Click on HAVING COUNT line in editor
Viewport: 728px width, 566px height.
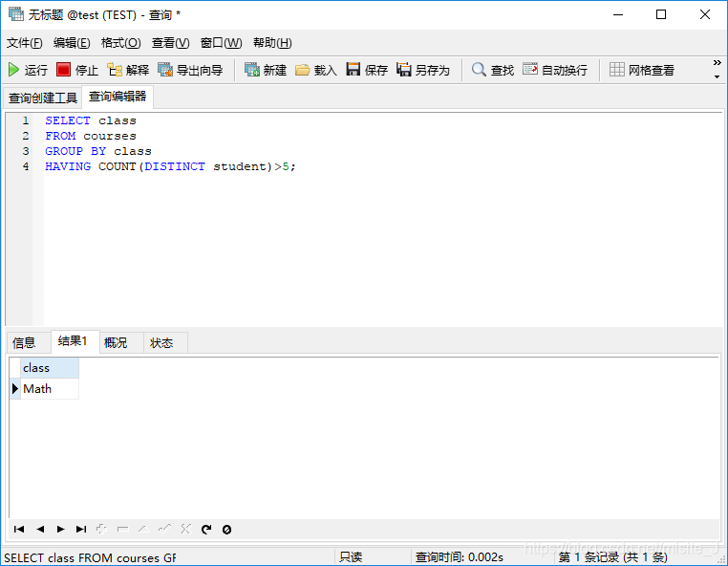point(170,166)
